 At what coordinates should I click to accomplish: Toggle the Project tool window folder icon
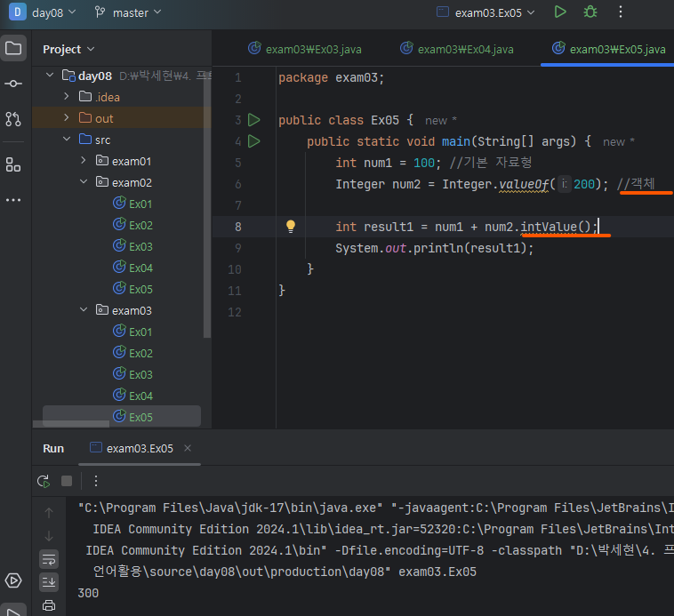click(13, 48)
